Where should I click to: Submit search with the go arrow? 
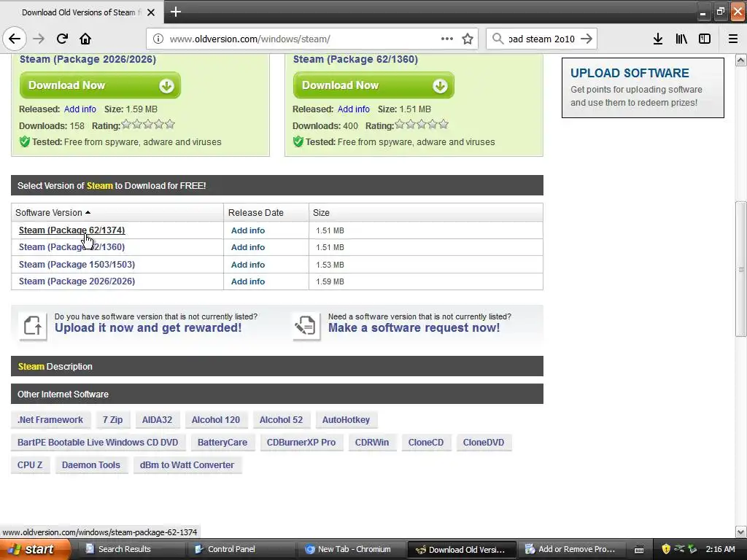click(x=587, y=39)
